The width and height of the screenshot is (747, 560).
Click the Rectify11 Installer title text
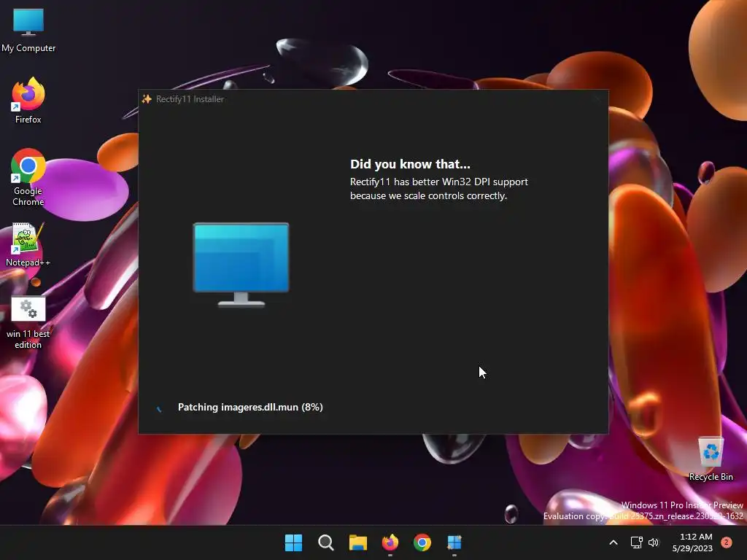pyautogui.click(x=190, y=99)
